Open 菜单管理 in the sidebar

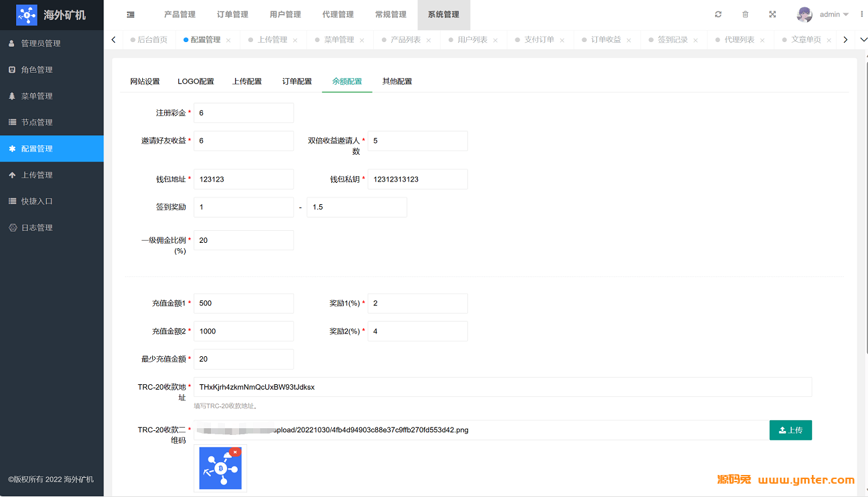(x=51, y=96)
